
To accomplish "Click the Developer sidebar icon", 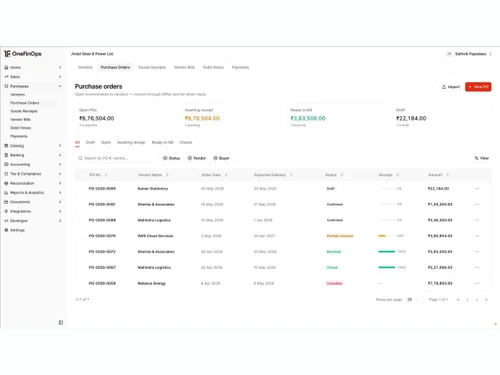I will click(x=6, y=221).
